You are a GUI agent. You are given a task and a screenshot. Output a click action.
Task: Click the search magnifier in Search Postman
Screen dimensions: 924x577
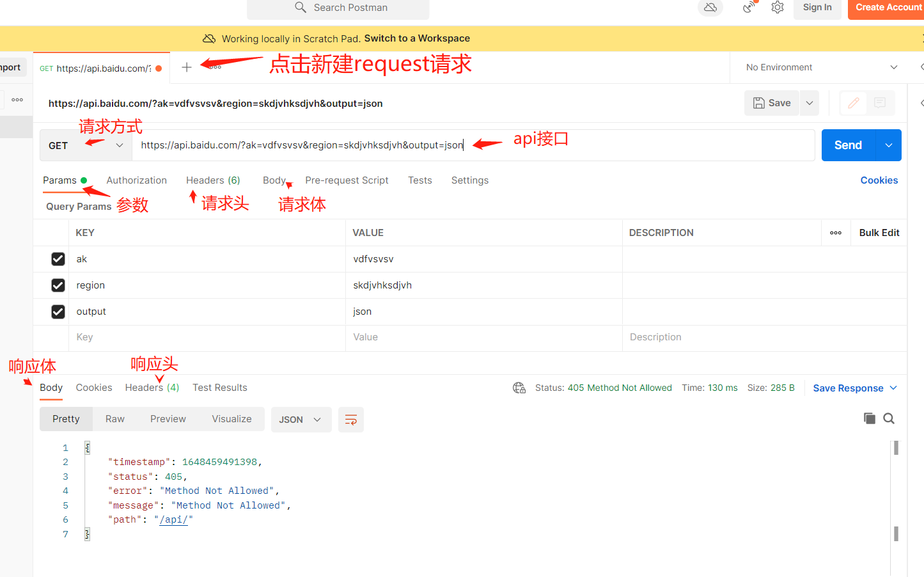pos(301,7)
